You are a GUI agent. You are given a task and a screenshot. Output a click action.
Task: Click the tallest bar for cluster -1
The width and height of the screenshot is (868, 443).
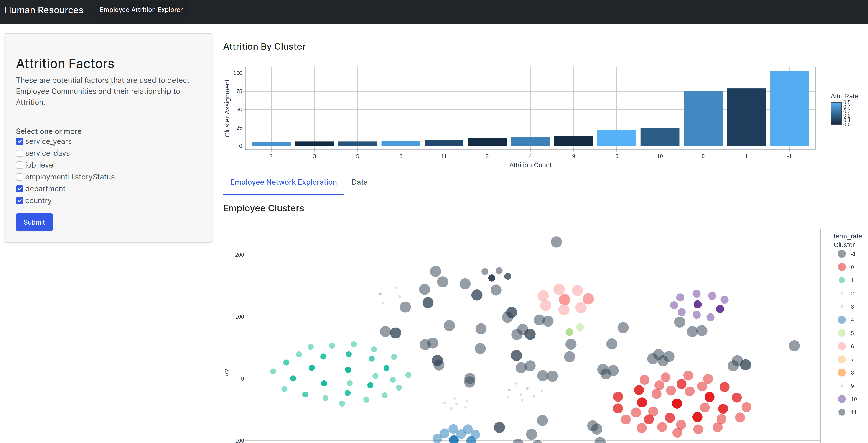pos(789,108)
